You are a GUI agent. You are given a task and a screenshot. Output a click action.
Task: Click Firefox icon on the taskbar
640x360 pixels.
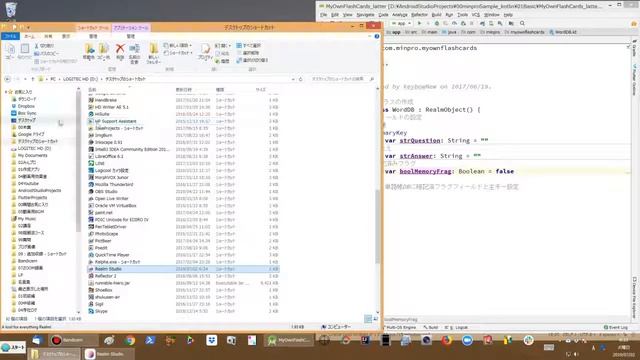tap(447, 340)
